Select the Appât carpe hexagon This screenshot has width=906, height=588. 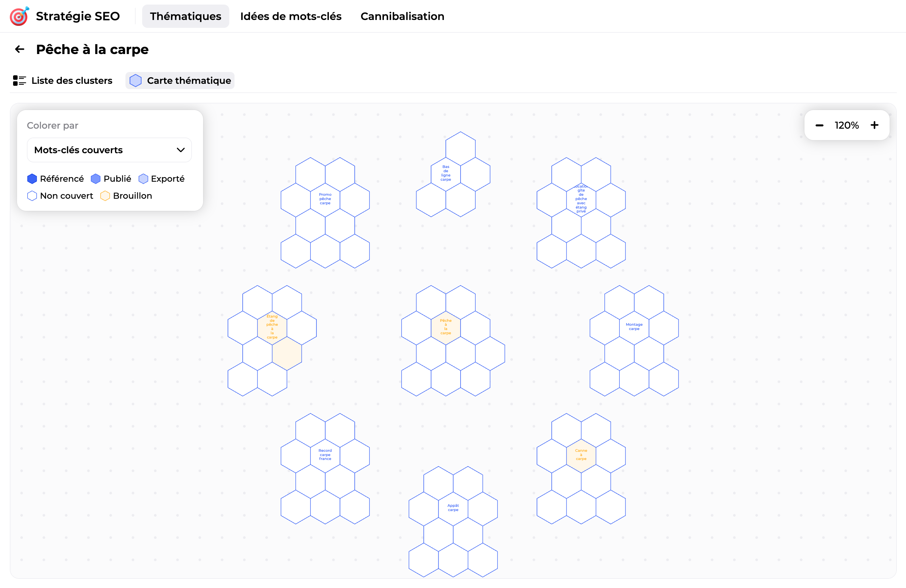point(453,508)
